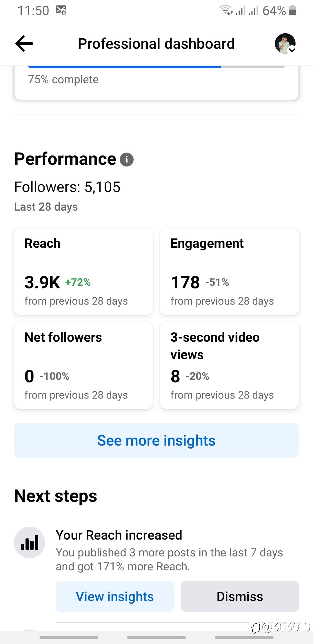This screenshot has height=644, width=313.
Task: Dismiss the Reach increased suggestion
Action: click(240, 596)
